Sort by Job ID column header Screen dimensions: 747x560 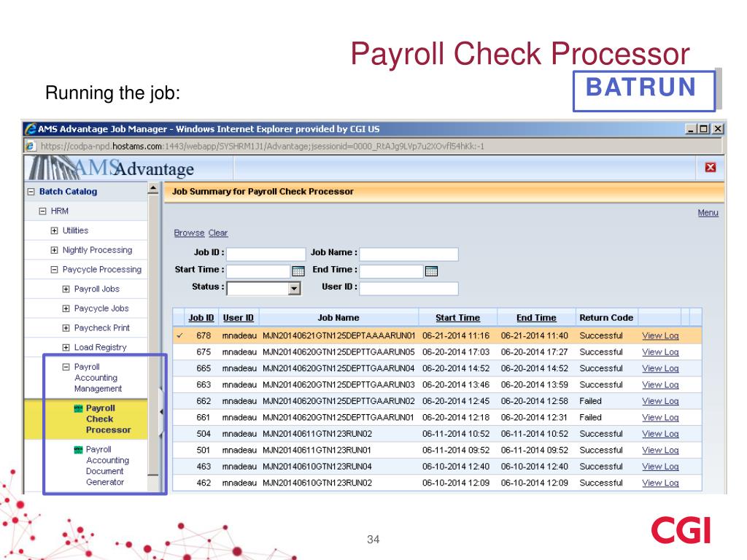click(x=201, y=318)
